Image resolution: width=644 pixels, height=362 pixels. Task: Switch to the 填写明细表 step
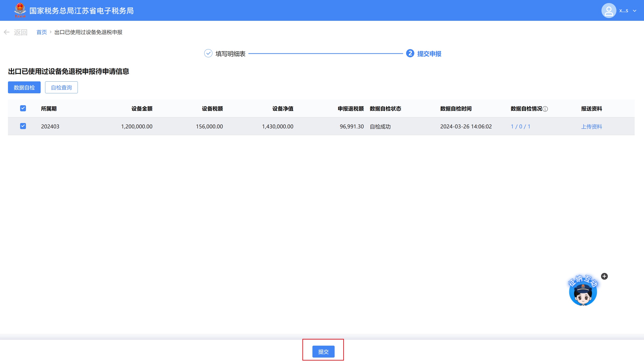coord(230,54)
